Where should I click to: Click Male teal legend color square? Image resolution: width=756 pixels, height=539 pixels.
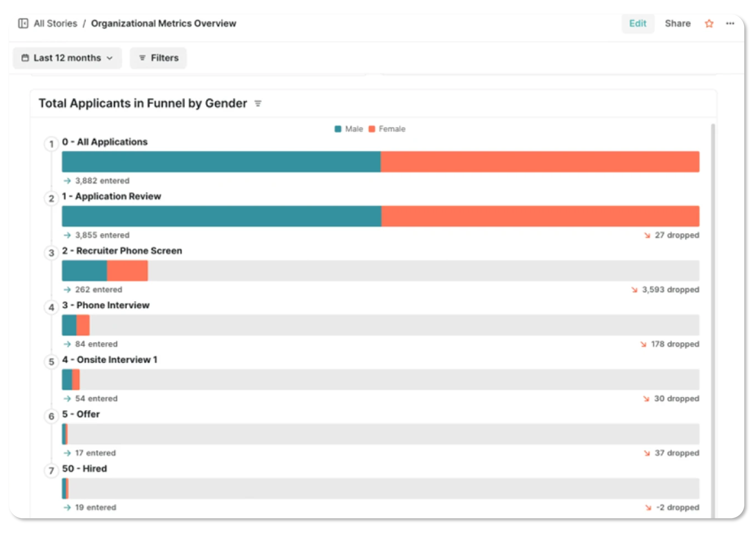pyautogui.click(x=338, y=129)
